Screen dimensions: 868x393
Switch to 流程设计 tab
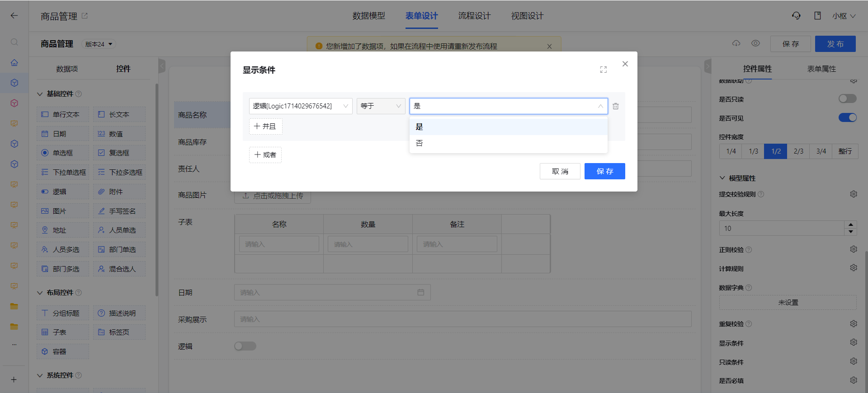(474, 16)
